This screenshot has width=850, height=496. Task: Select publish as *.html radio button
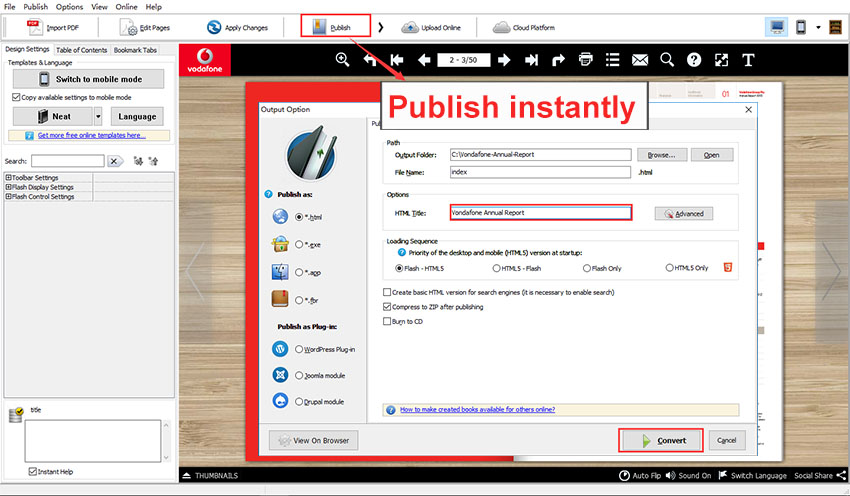[x=299, y=217]
